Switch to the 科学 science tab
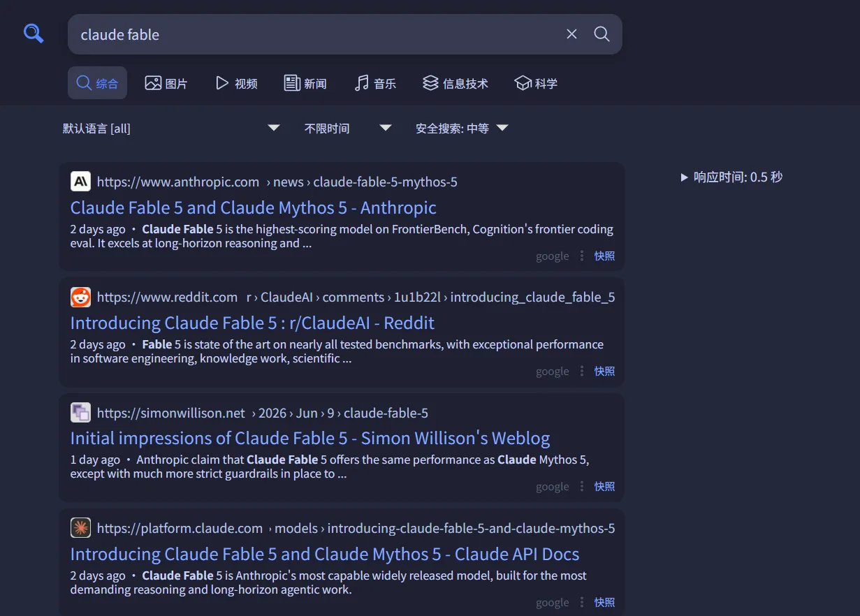The height and width of the screenshot is (616, 860). pyautogui.click(x=536, y=83)
